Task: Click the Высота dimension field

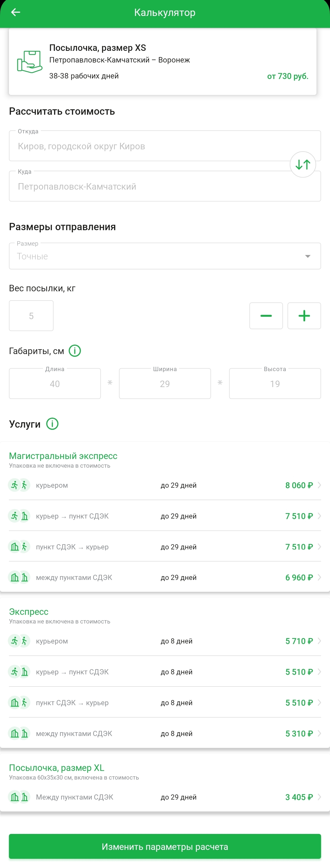Action: coord(275,384)
